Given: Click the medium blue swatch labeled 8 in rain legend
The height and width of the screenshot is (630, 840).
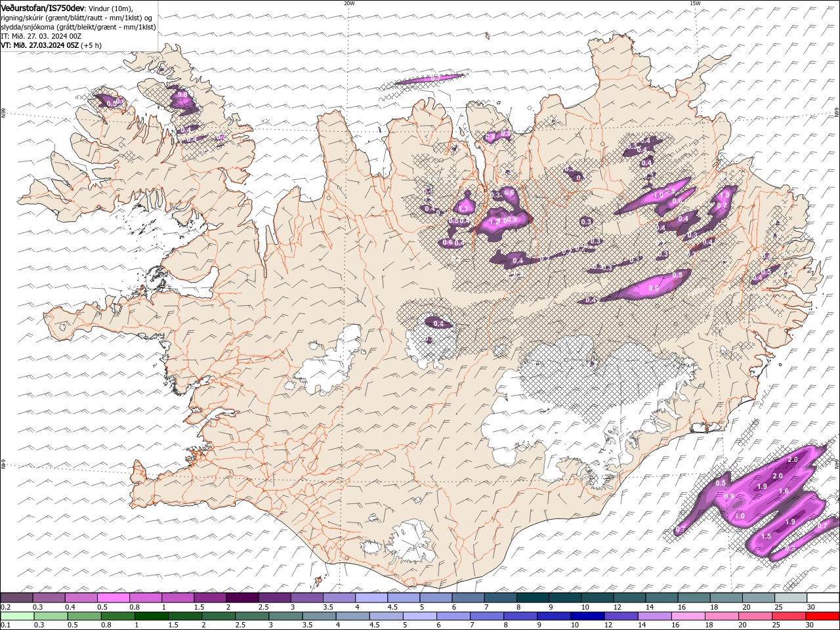Looking at the screenshot, I should coord(520,616).
